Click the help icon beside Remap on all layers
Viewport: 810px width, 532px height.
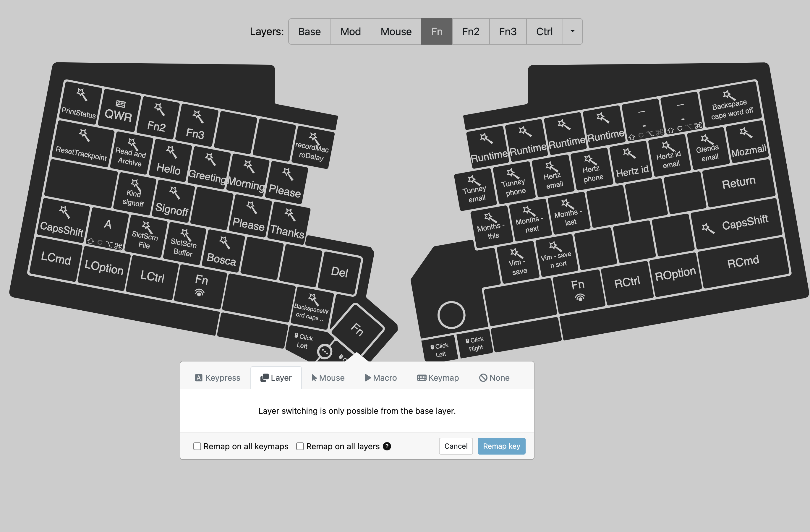click(387, 446)
